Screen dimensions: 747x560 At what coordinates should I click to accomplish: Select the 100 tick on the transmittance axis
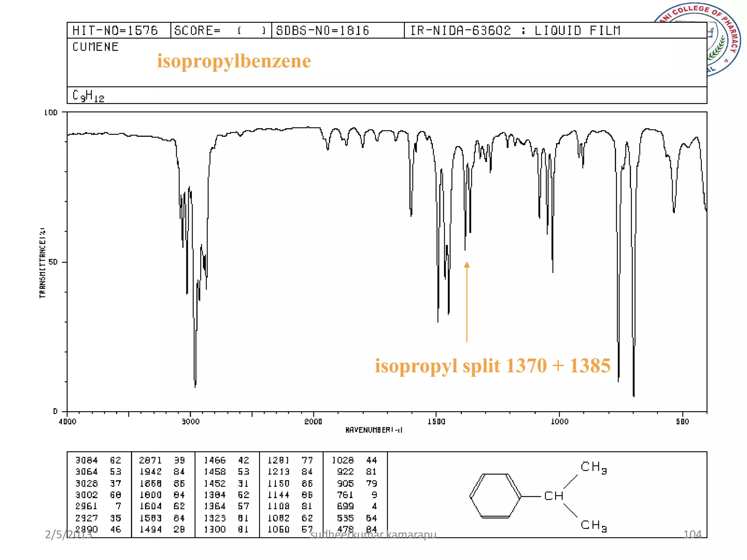click(x=51, y=113)
